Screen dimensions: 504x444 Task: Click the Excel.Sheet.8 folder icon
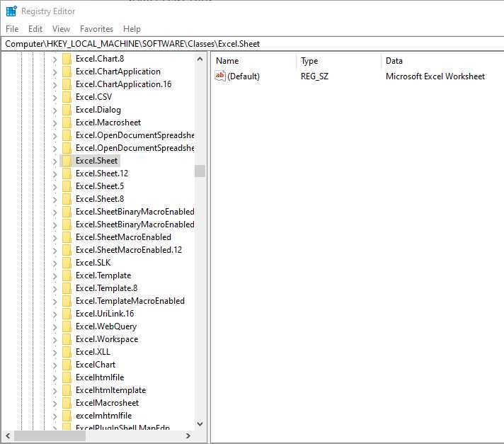[x=67, y=199]
